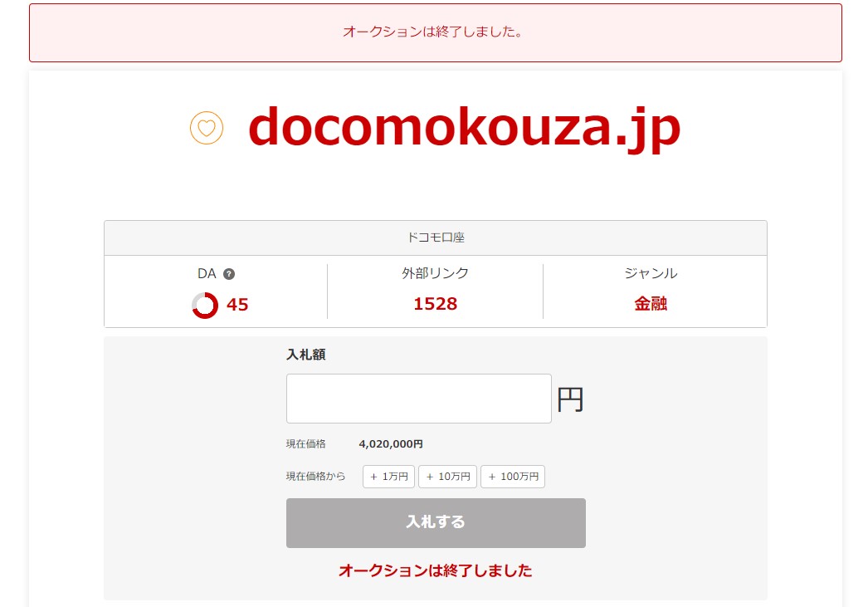Screen dimensions: 868x607
Task: Click the red オークションは終了しました text below button
Action: tap(436, 570)
